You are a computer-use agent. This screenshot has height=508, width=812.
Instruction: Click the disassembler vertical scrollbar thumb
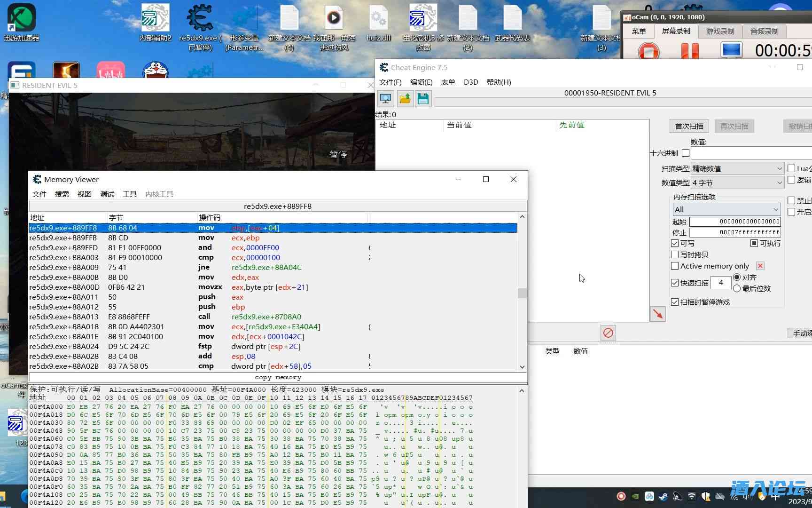(x=522, y=293)
